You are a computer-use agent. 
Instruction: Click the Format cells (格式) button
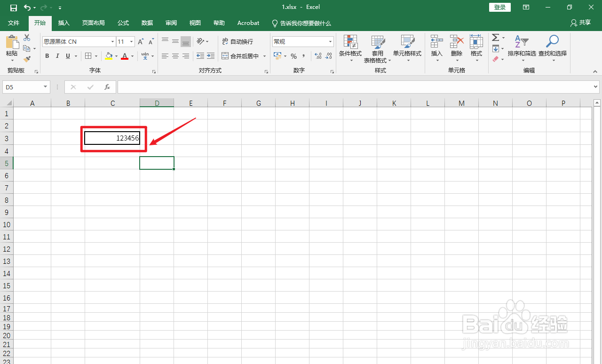point(476,48)
